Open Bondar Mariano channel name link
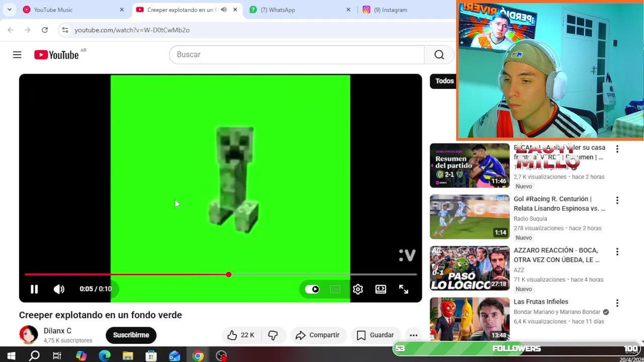 tap(557, 312)
